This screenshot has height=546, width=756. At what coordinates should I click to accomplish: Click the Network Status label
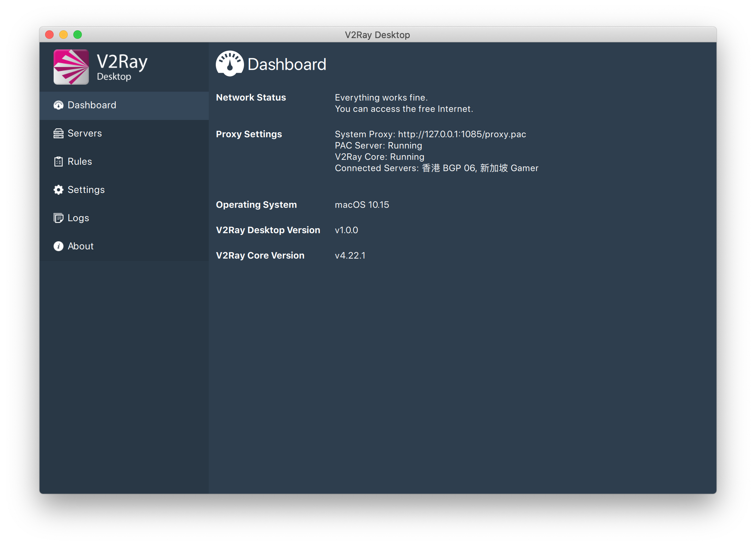pyautogui.click(x=251, y=97)
